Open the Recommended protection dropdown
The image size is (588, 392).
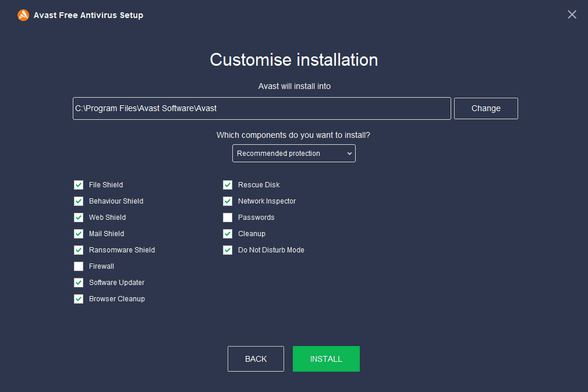(294, 154)
